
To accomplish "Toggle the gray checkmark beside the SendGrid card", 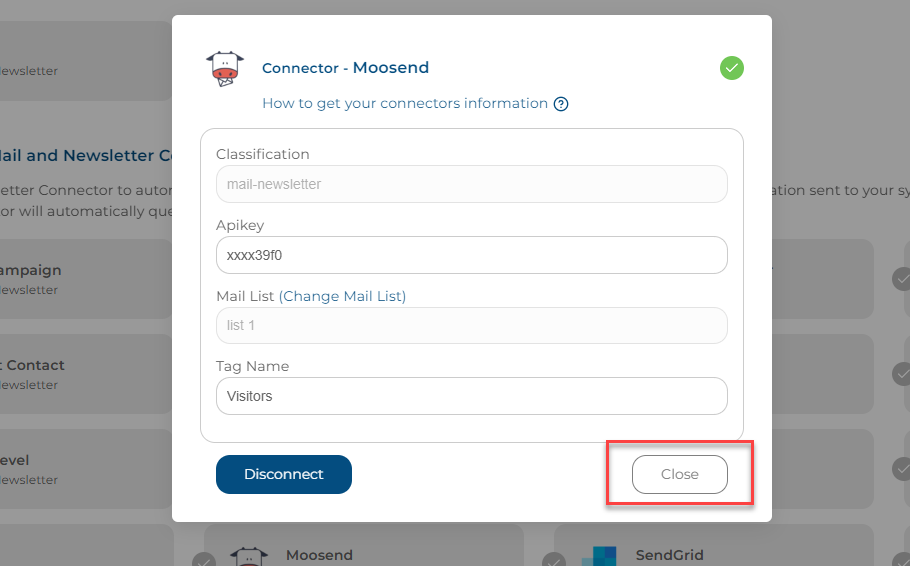I will [x=554, y=560].
